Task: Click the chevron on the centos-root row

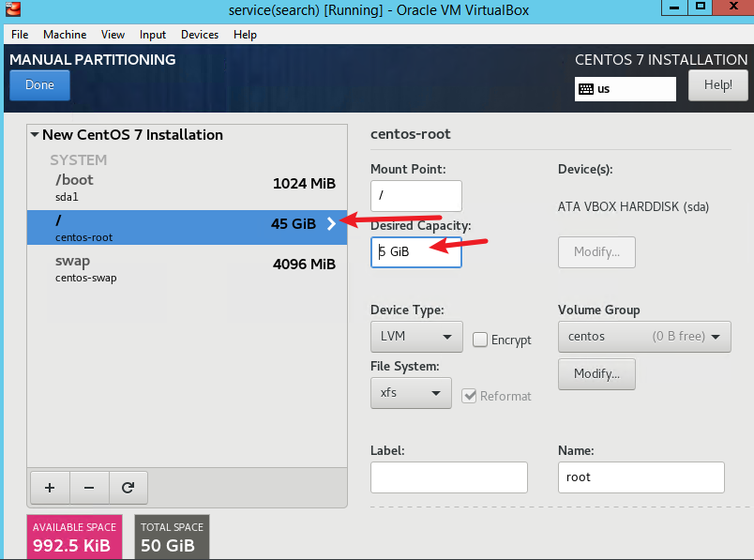Action: pyautogui.click(x=331, y=223)
